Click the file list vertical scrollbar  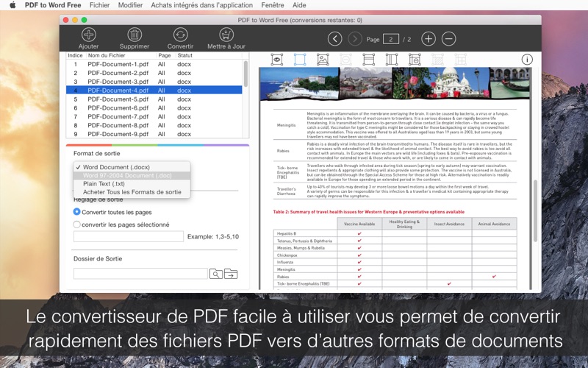coord(245,74)
